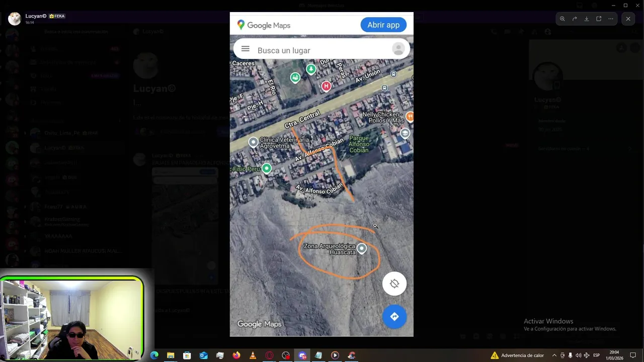
Task: Open Microsoft Edge from the taskbar
Action: pyautogui.click(x=154, y=355)
